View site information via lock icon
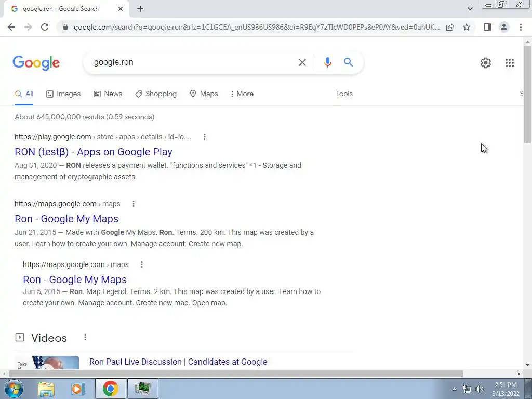532x399 pixels. click(65, 27)
